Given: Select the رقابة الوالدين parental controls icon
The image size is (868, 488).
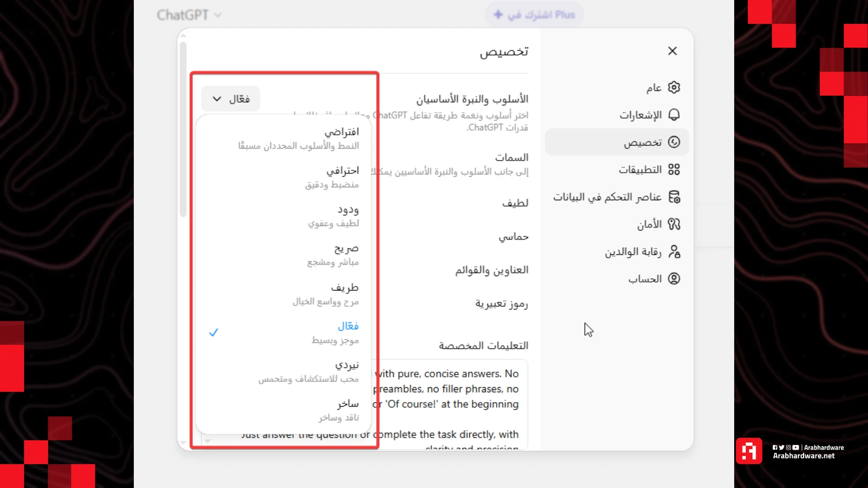Looking at the screenshot, I should pyautogui.click(x=675, y=252).
